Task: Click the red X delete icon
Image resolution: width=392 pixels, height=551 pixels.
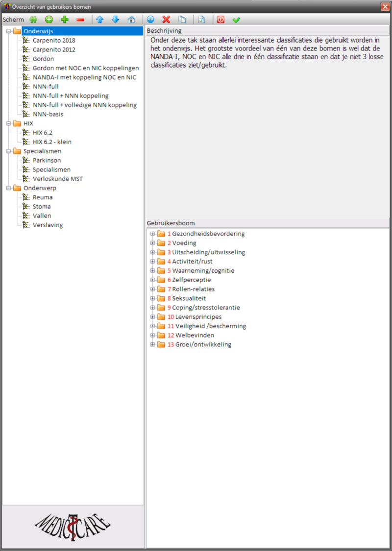Action: click(166, 20)
